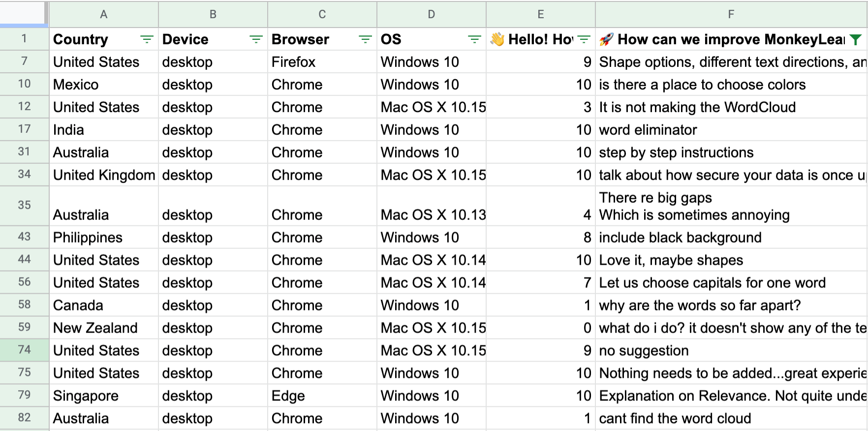Select column C header

click(x=322, y=14)
